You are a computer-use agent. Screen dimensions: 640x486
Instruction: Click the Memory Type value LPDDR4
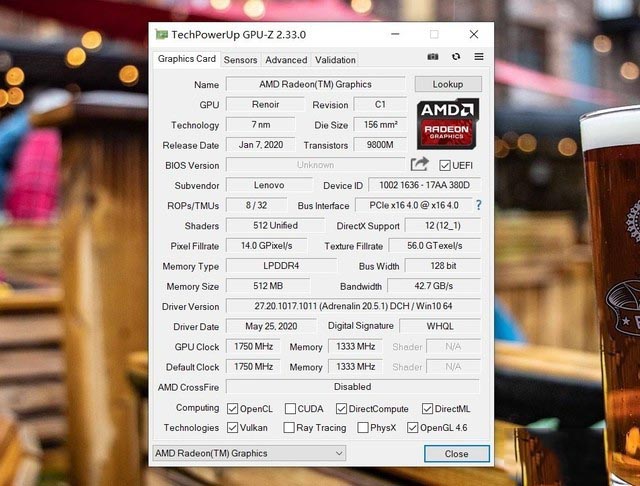coord(282,266)
